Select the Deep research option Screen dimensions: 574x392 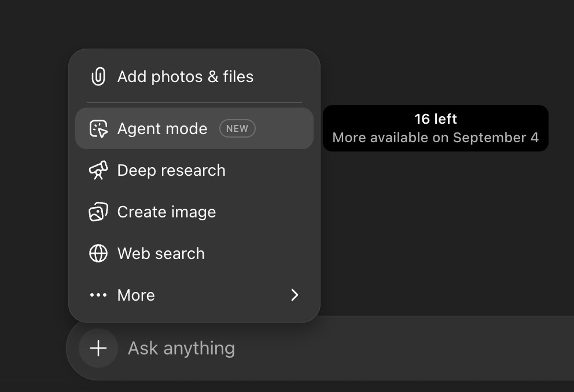click(194, 171)
